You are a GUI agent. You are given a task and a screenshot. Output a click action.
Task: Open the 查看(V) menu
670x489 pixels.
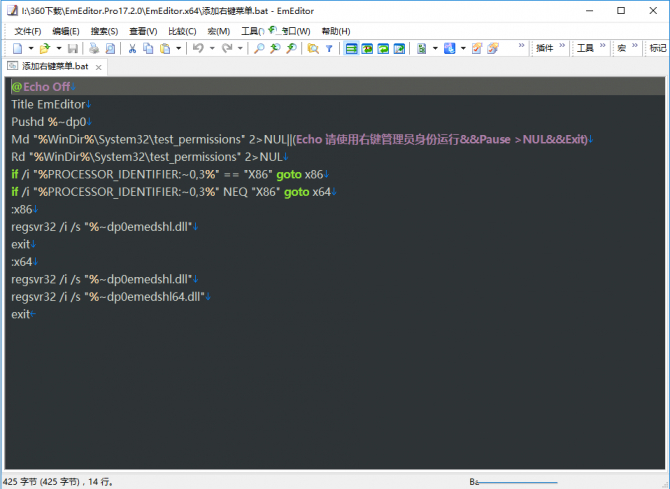pyautogui.click(x=143, y=31)
